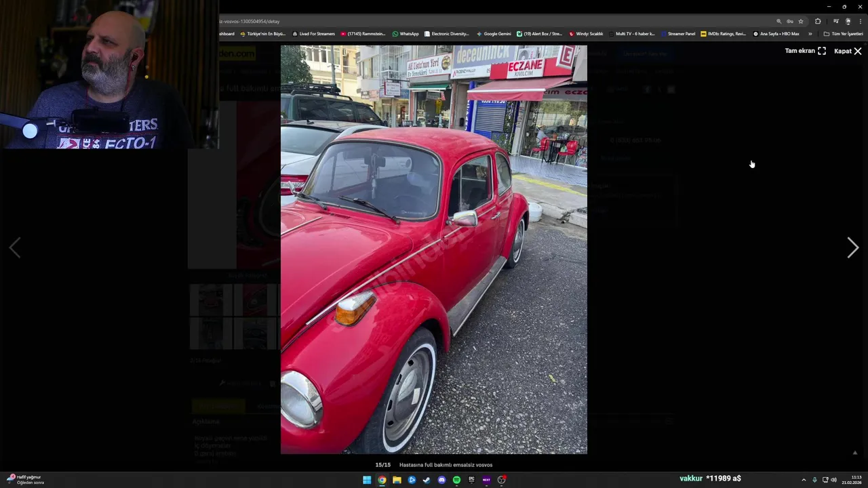The width and height of the screenshot is (868, 488).
Task: Open the volume control in system tray
Action: 833,480
